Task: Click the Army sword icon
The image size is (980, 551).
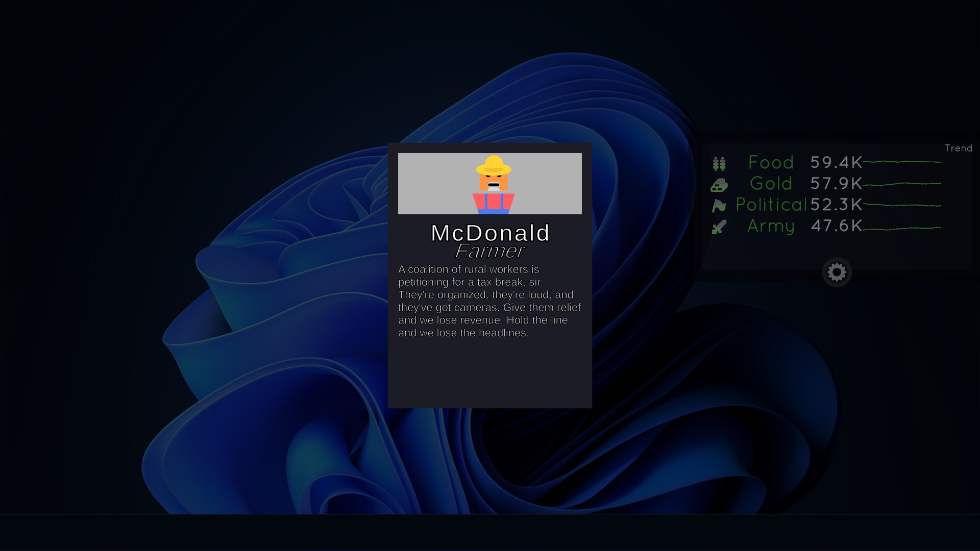Action: 719,227
